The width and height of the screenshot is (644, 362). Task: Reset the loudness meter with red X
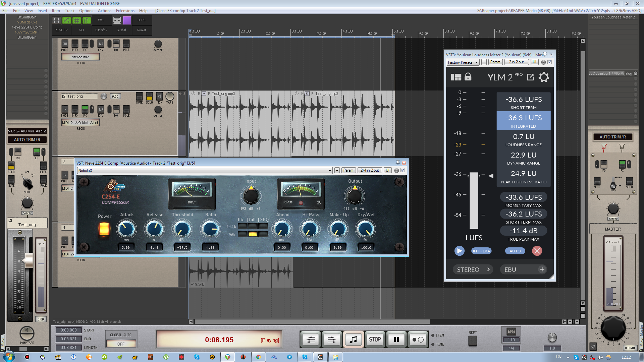pyautogui.click(x=537, y=251)
